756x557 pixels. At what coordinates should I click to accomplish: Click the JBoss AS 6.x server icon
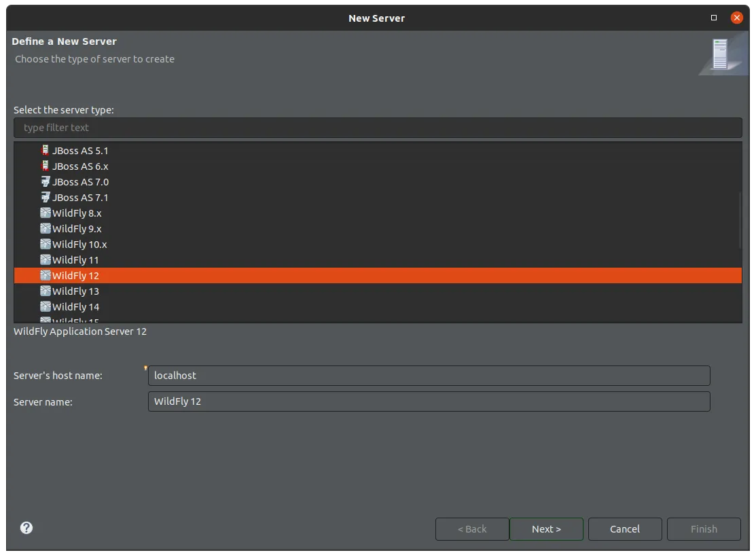[x=45, y=166]
